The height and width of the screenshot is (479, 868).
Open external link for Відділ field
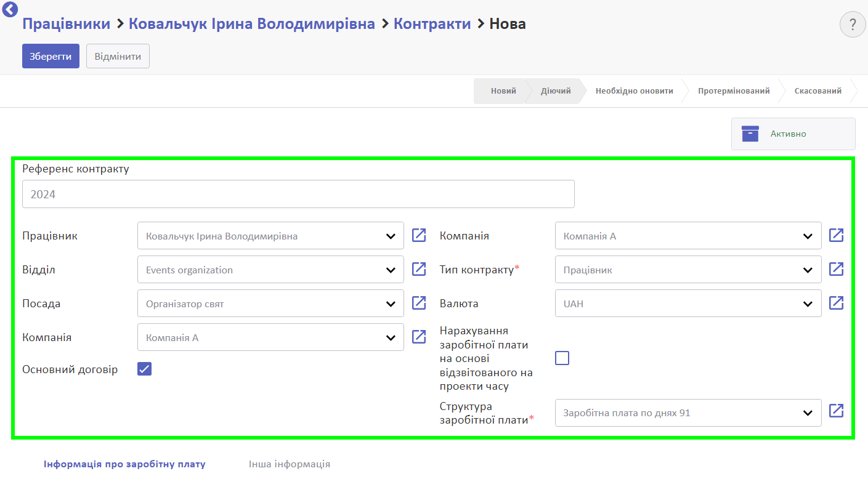click(419, 269)
